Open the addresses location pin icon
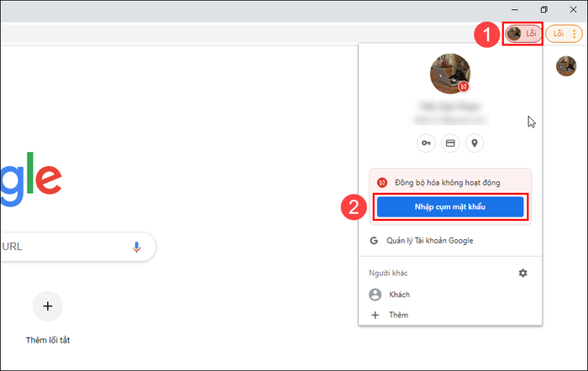This screenshot has width=588, height=371. pyautogui.click(x=475, y=144)
